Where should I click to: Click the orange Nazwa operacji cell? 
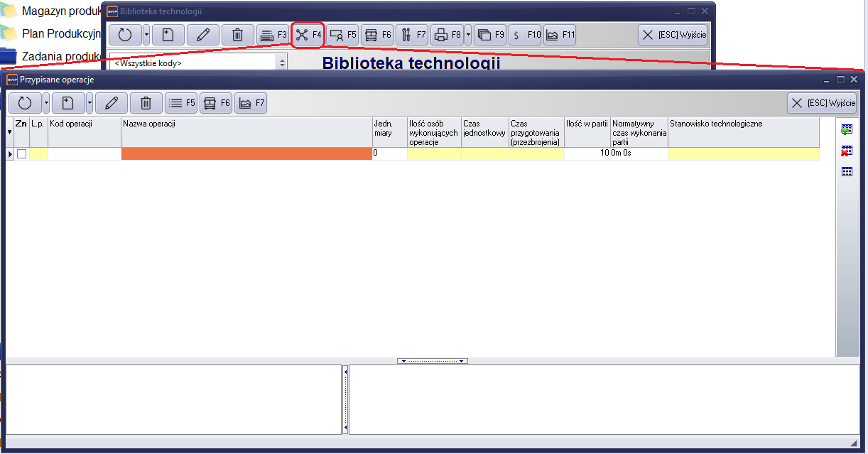(246, 153)
